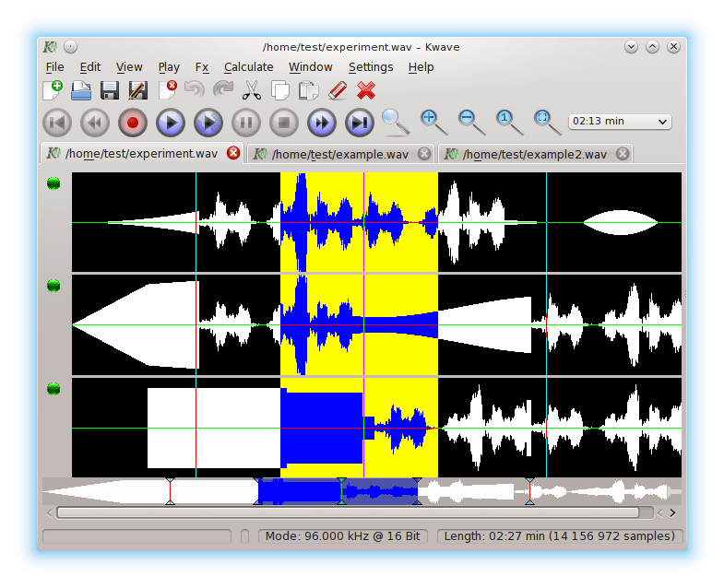Toggle the third track's green LED

(53, 389)
